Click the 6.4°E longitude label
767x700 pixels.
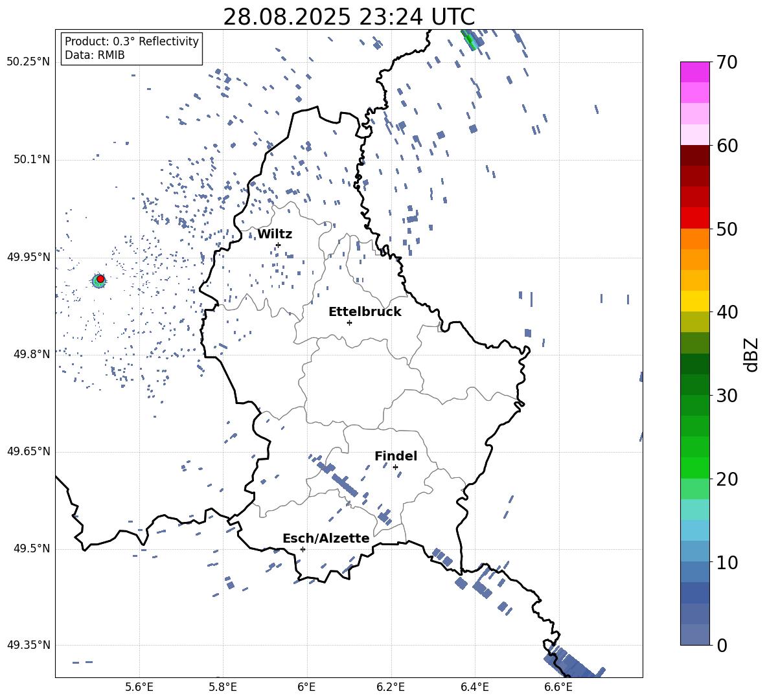[x=474, y=687]
